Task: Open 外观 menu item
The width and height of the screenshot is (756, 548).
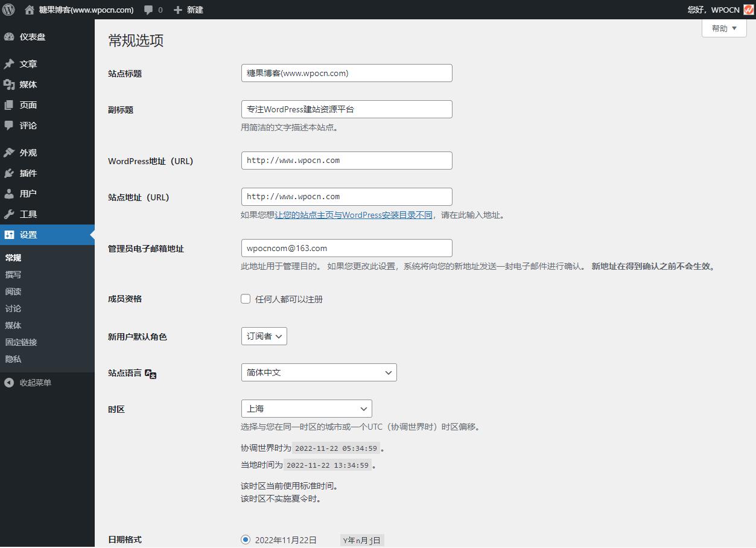Action: (47, 153)
